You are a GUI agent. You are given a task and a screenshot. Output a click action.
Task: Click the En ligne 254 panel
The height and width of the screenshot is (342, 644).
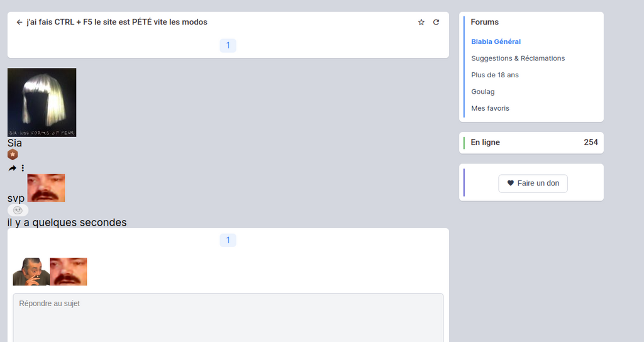531,143
